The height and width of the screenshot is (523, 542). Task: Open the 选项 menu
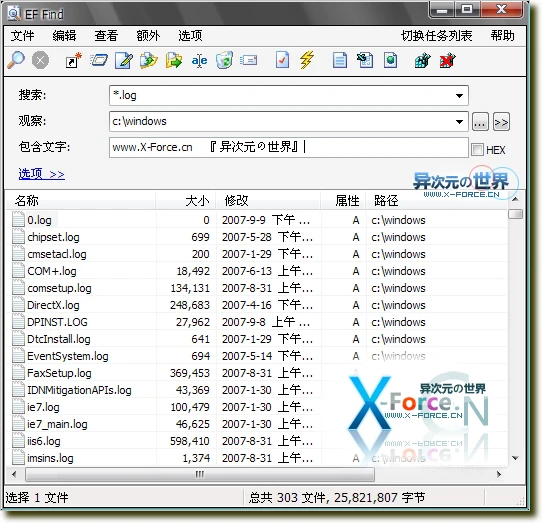click(x=190, y=36)
